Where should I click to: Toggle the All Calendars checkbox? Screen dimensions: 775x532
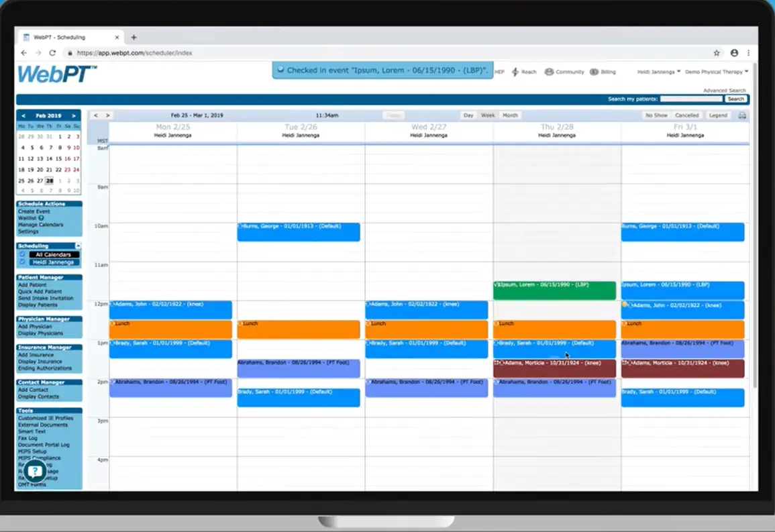[x=21, y=254]
